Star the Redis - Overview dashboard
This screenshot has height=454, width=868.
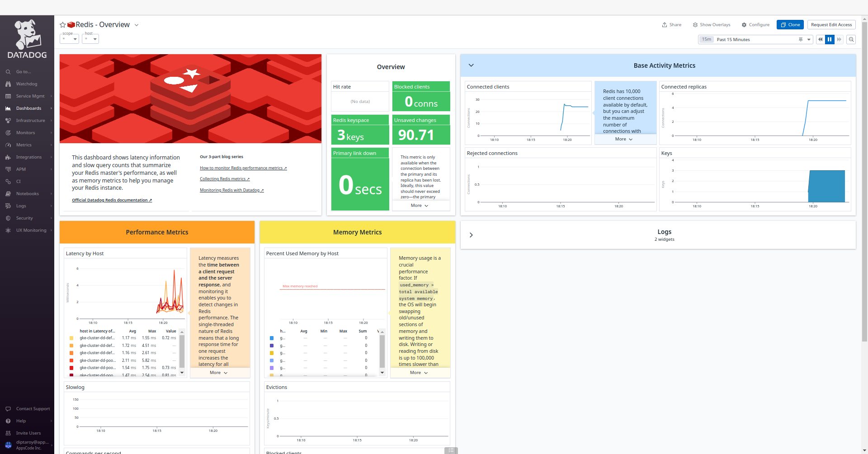click(62, 24)
